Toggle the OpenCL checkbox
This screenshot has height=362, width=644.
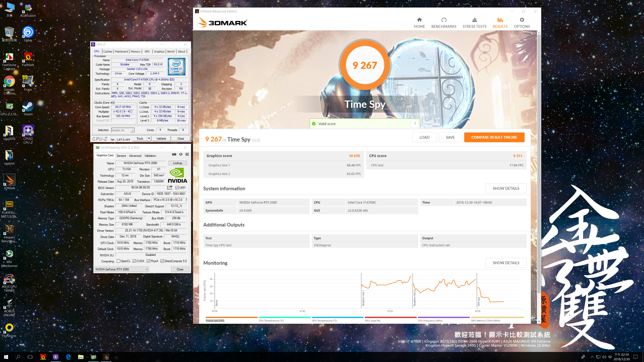[119, 261]
